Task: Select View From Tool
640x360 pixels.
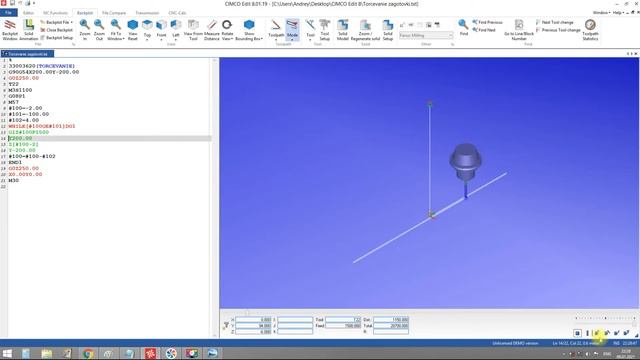Action: [193, 30]
